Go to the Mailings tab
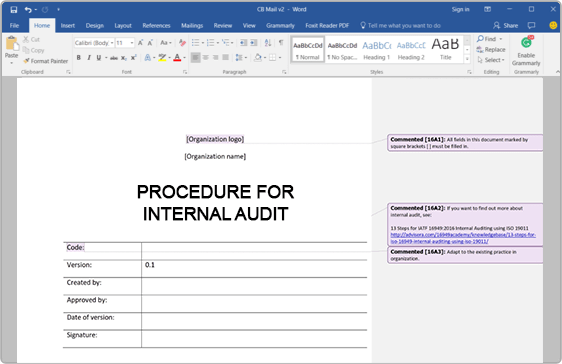The height and width of the screenshot is (364, 562). tap(192, 25)
